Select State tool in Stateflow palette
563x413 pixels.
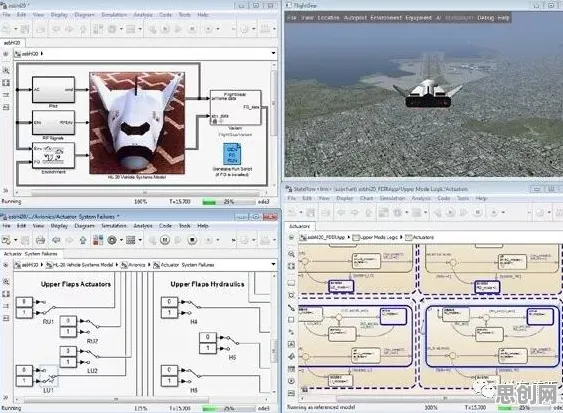(291, 283)
